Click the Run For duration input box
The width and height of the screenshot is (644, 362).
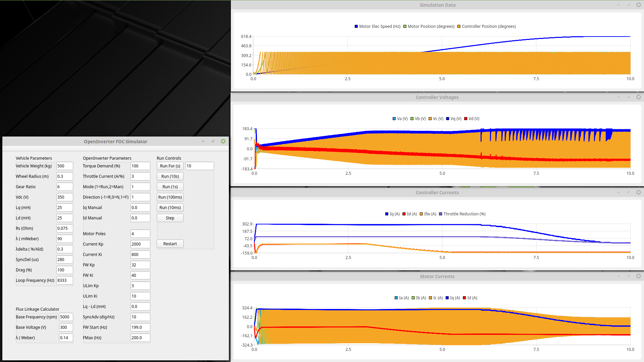199,166
